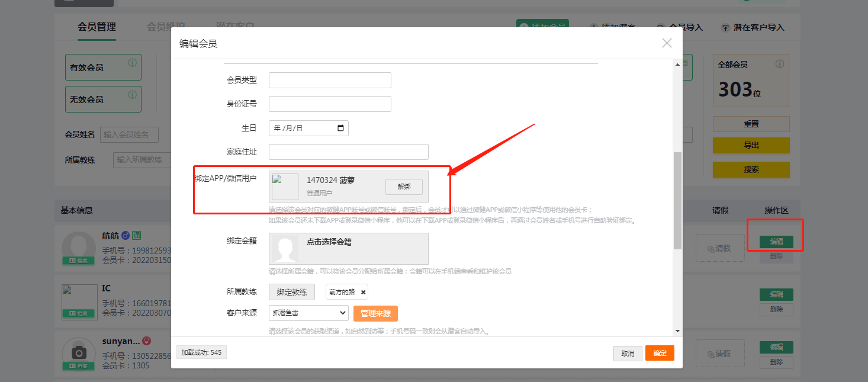
Task: Open the 生日 calendar picker icon
Action: click(x=340, y=128)
